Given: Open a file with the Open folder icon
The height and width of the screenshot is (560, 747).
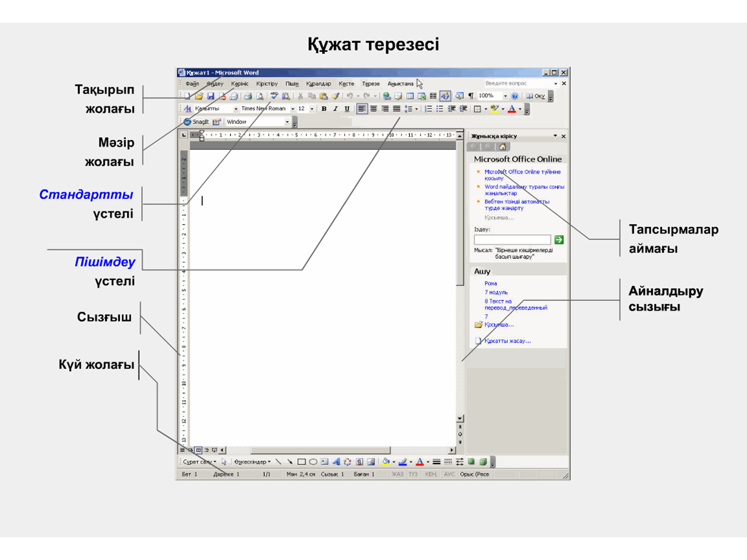Looking at the screenshot, I should (199, 96).
